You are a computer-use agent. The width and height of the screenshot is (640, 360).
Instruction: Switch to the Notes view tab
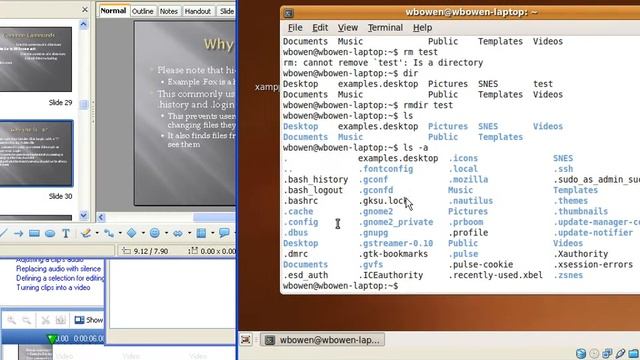169,11
